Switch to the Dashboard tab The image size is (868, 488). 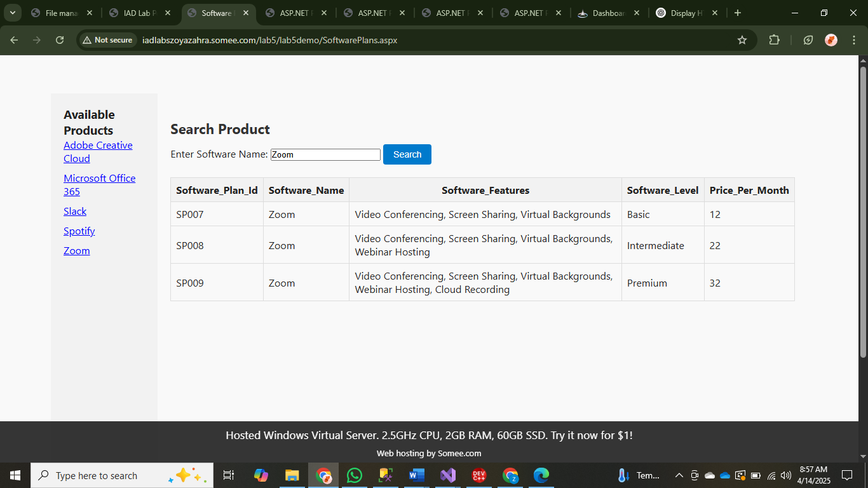608,13
